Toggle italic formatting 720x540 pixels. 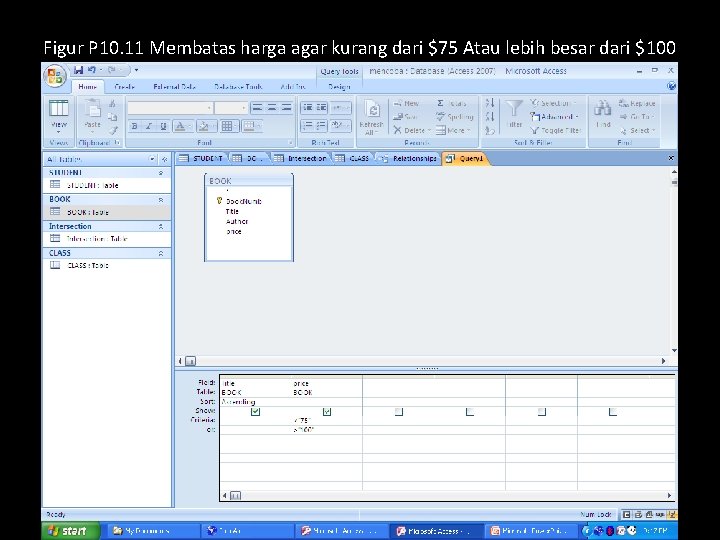click(x=148, y=126)
